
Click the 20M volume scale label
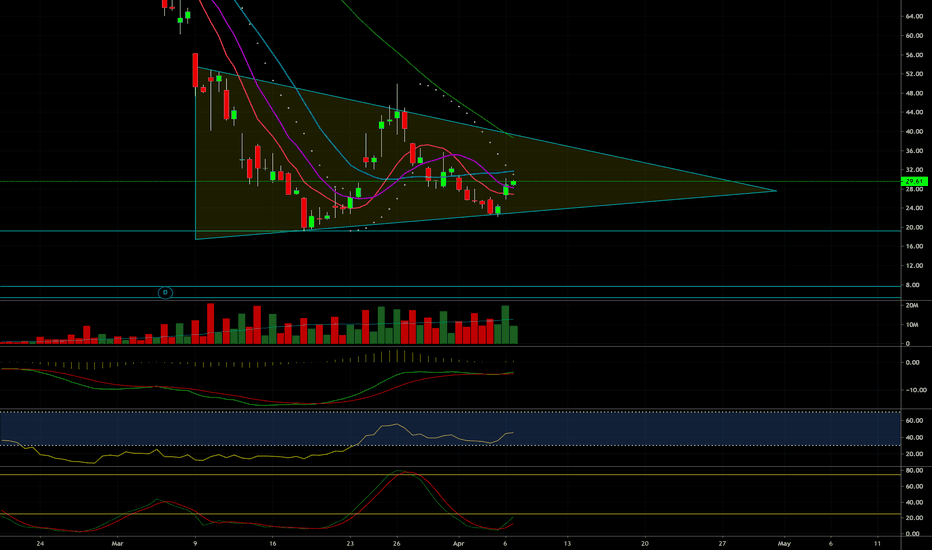point(912,306)
